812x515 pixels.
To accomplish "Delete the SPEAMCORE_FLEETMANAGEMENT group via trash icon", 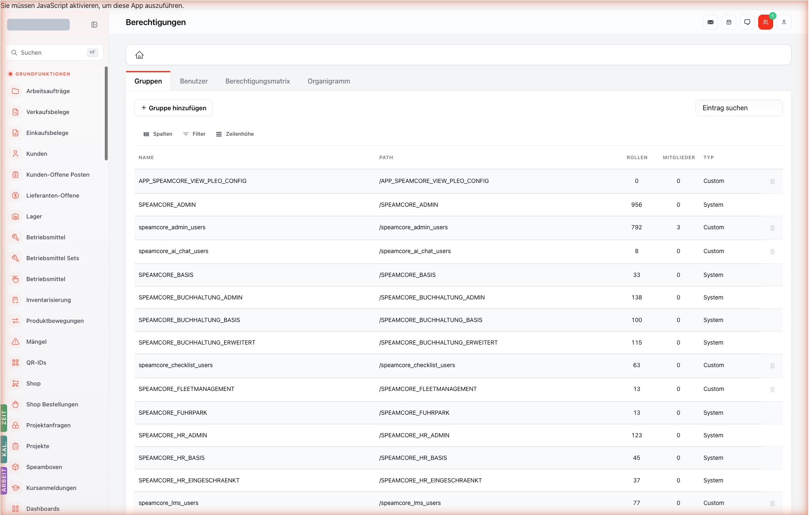I will (x=772, y=389).
